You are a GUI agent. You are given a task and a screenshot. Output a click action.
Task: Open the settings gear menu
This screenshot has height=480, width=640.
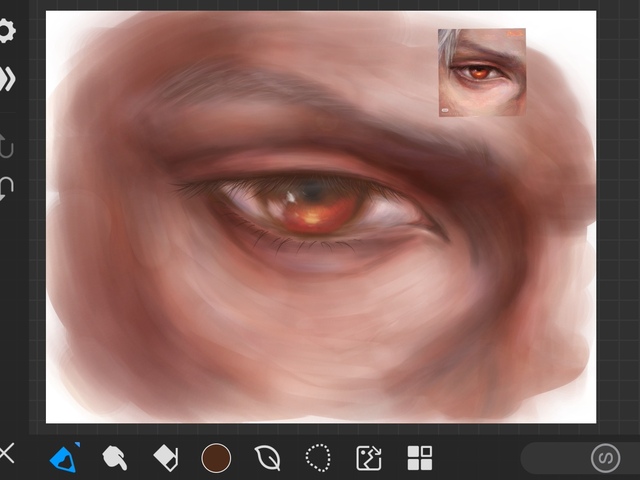[x=7, y=31]
